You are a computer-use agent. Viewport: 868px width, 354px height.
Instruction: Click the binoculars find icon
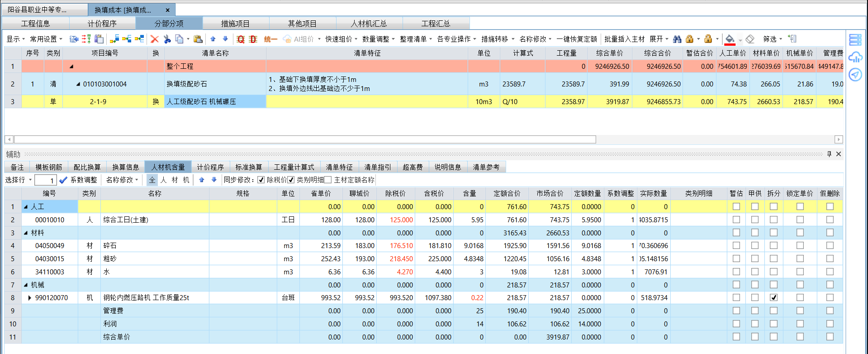coord(677,39)
